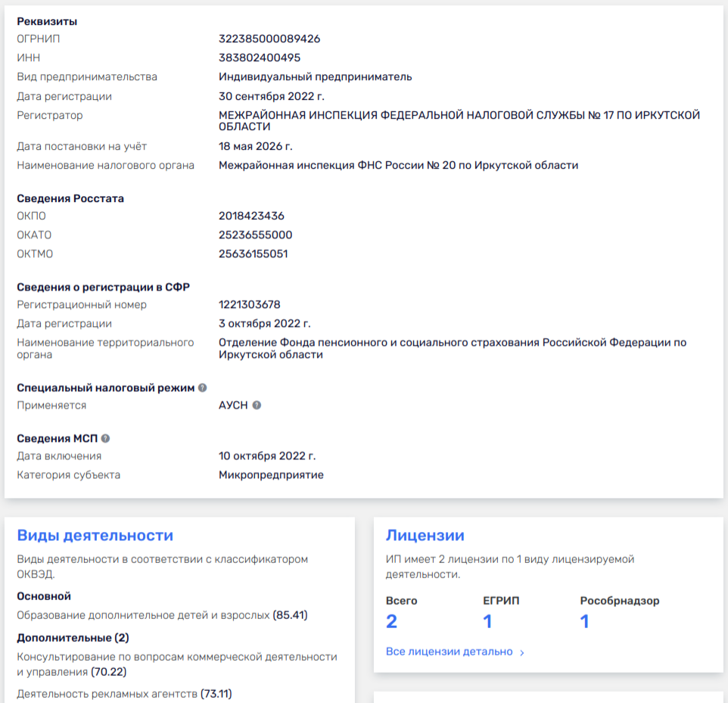Click the question icon beside АУСН
The height and width of the screenshot is (703, 728).
point(257,406)
